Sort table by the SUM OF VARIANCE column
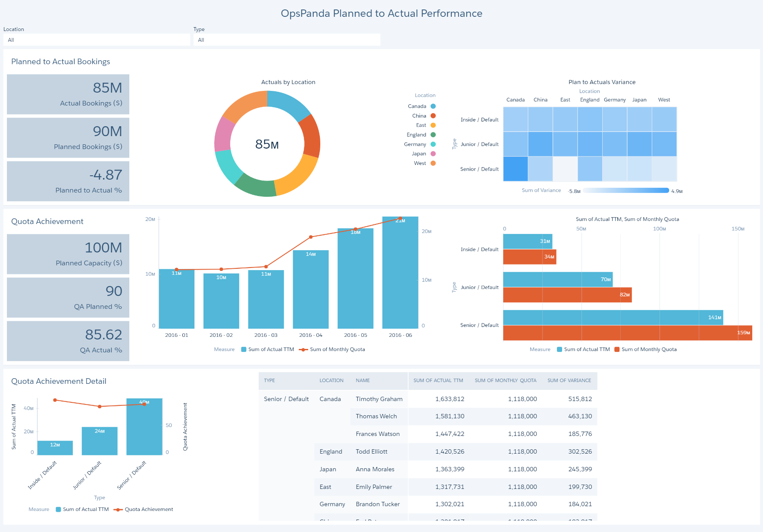The width and height of the screenshot is (763, 532). point(569,380)
